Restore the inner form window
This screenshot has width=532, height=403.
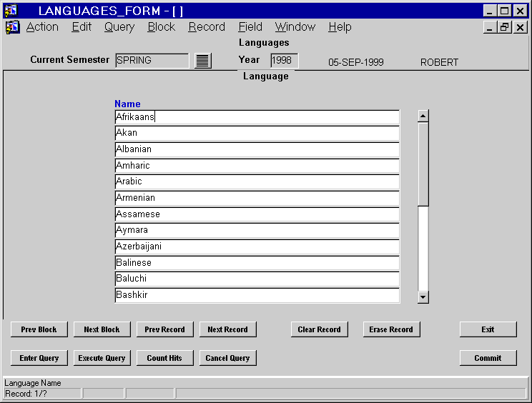[505, 27]
